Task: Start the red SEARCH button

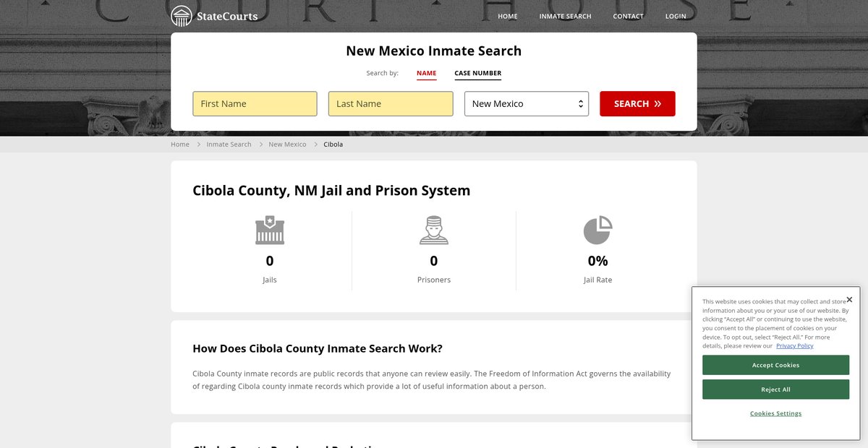Action: (637, 103)
